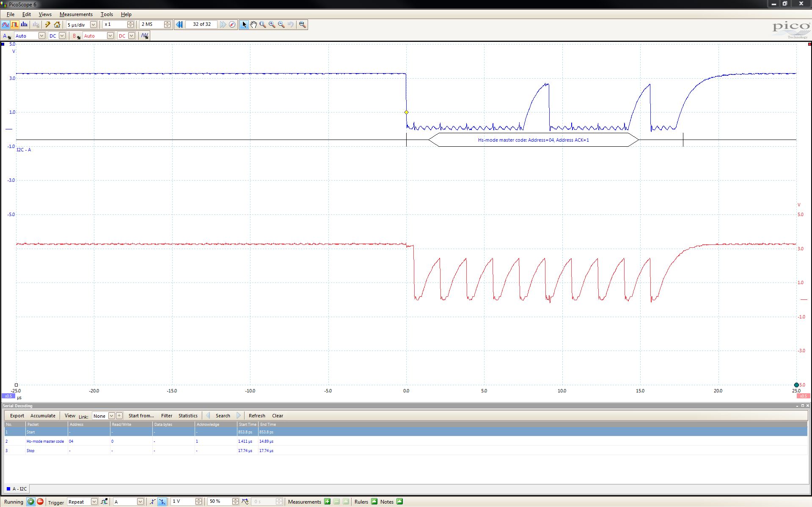Toggle Accumulate in Serial Decoding
This screenshot has height=507, width=812.
point(43,416)
